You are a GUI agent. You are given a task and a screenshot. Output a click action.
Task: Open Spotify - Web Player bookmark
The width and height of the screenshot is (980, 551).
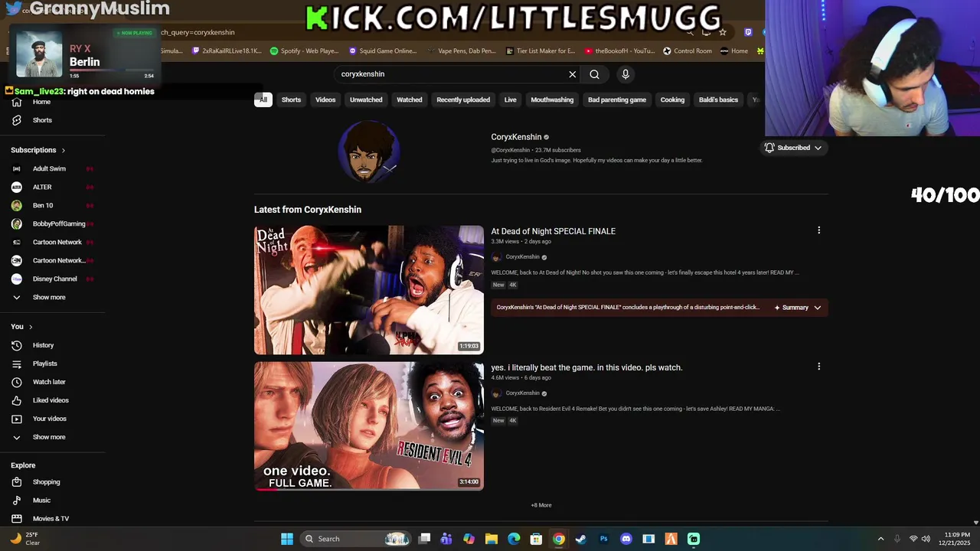(x=304, y=51)
